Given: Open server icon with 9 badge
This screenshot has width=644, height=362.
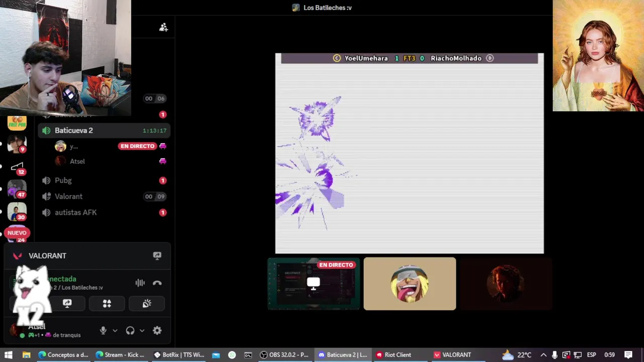Looking at the screenshot, I should [x=17, y=144].
